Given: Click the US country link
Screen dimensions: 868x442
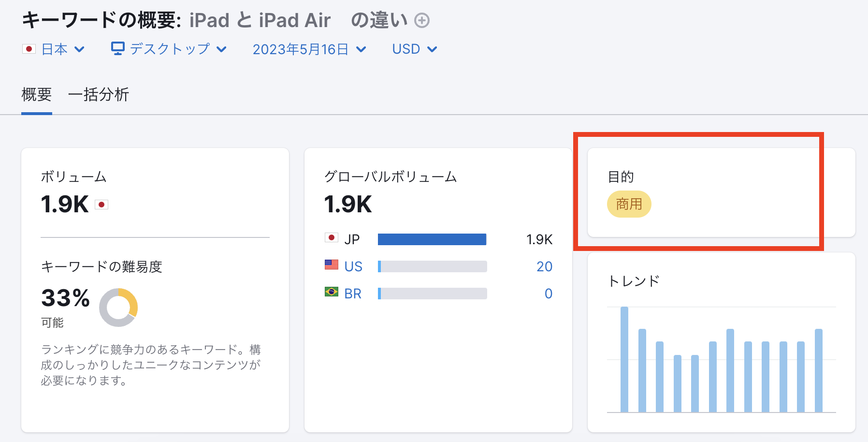Looking at the screenshot, I should [x=354, y=266].
